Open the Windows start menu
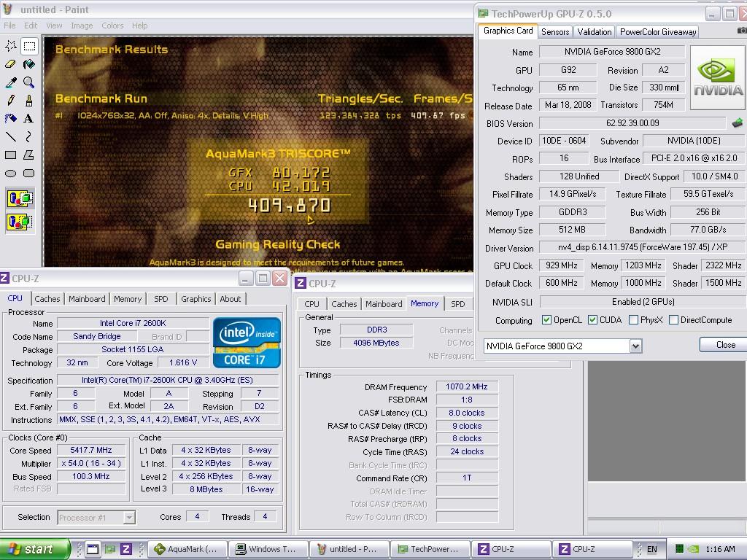 (34, 549)
